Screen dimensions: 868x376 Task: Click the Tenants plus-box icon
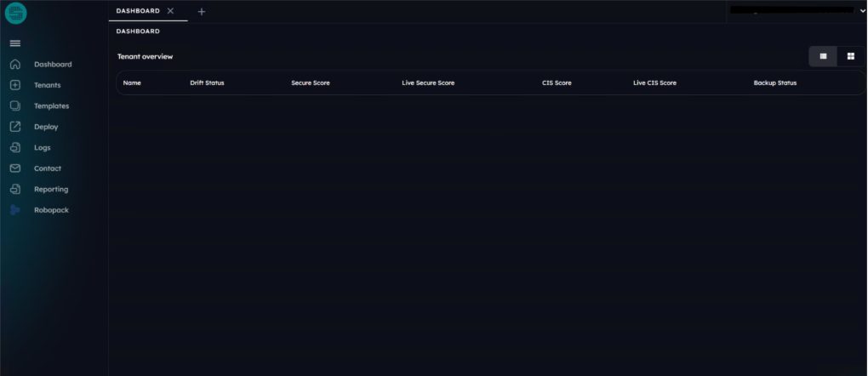tap(14, 85)
